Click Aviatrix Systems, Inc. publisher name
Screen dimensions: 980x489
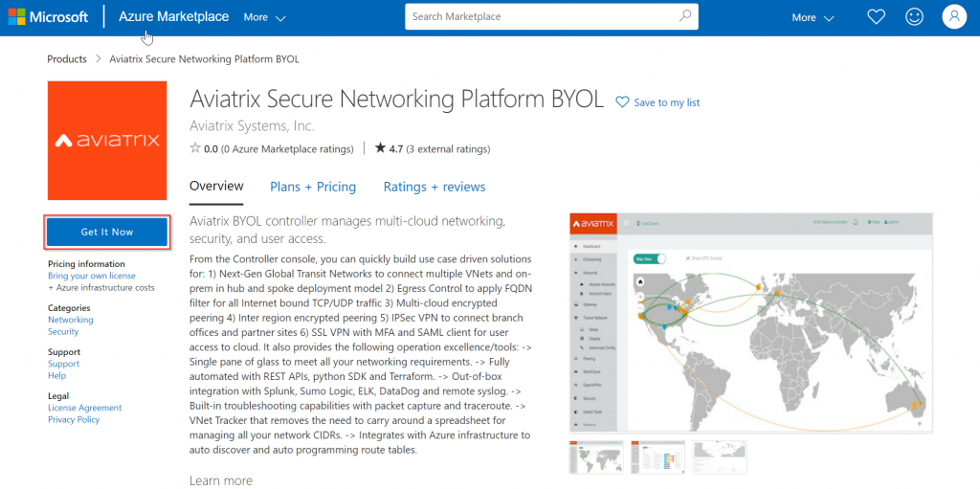[252, 125]
